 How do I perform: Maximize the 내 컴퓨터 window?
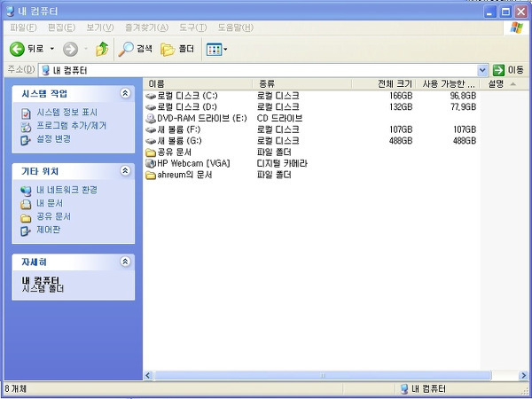[x=505, y=12]
